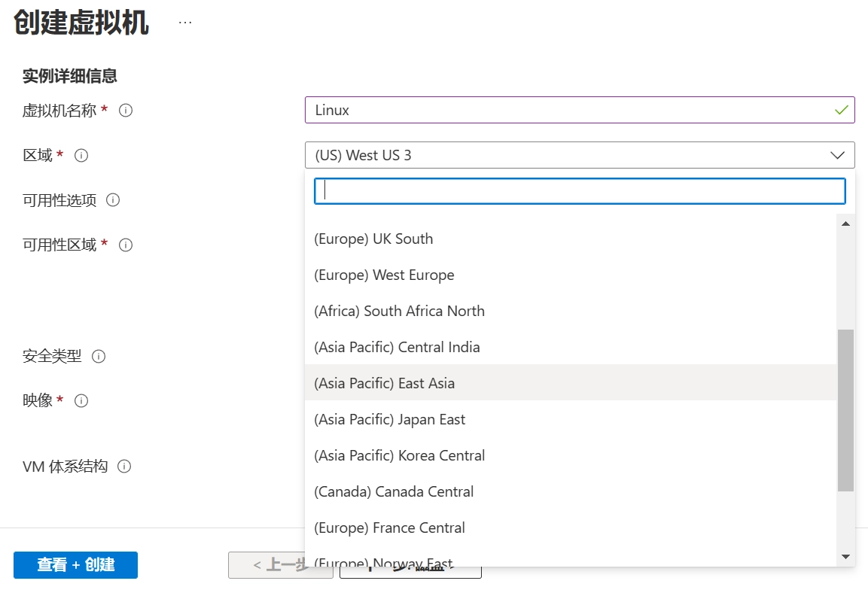This screenshot has width=868, height=596.
Task: Click info icon beside 区域 label
Action: point(81,156)
